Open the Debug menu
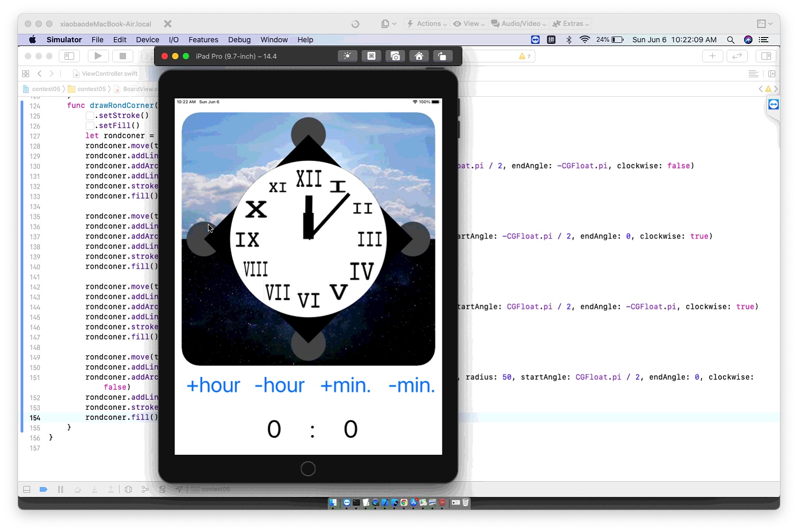 point(239,40)
